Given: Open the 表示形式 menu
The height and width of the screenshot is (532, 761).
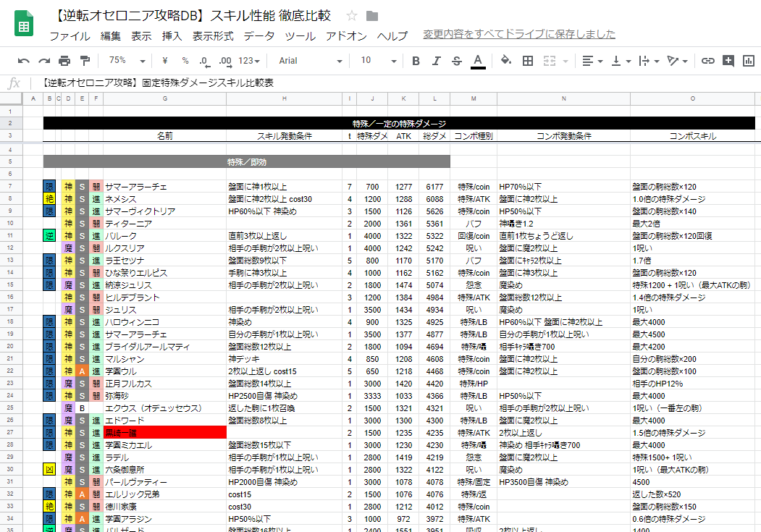Looking at the screenshot, I should coord(213,36).
